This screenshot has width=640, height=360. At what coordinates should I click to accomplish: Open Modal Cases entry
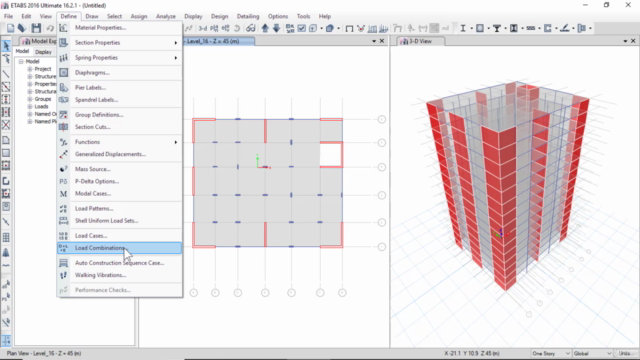(x=119, y=193)
